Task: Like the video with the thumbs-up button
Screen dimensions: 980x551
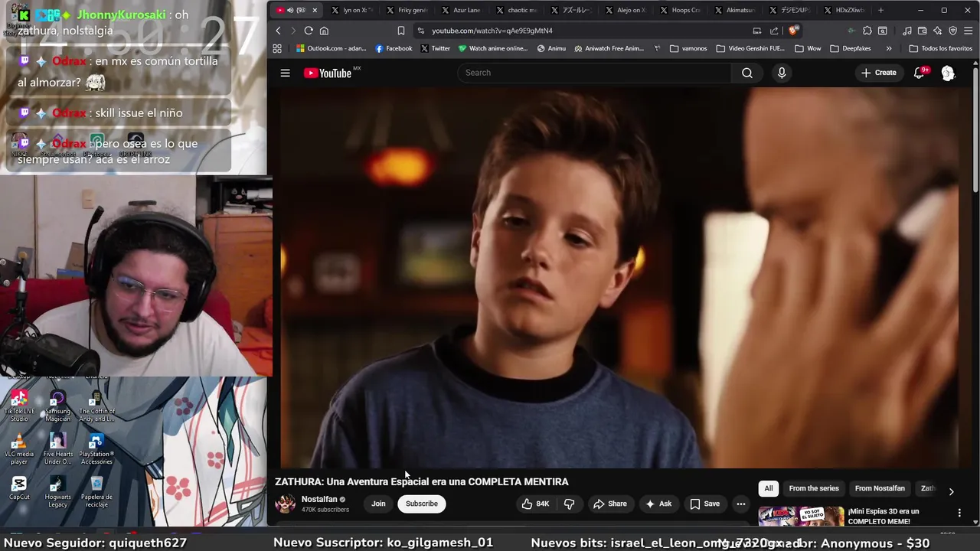Action: click(536, 504)
